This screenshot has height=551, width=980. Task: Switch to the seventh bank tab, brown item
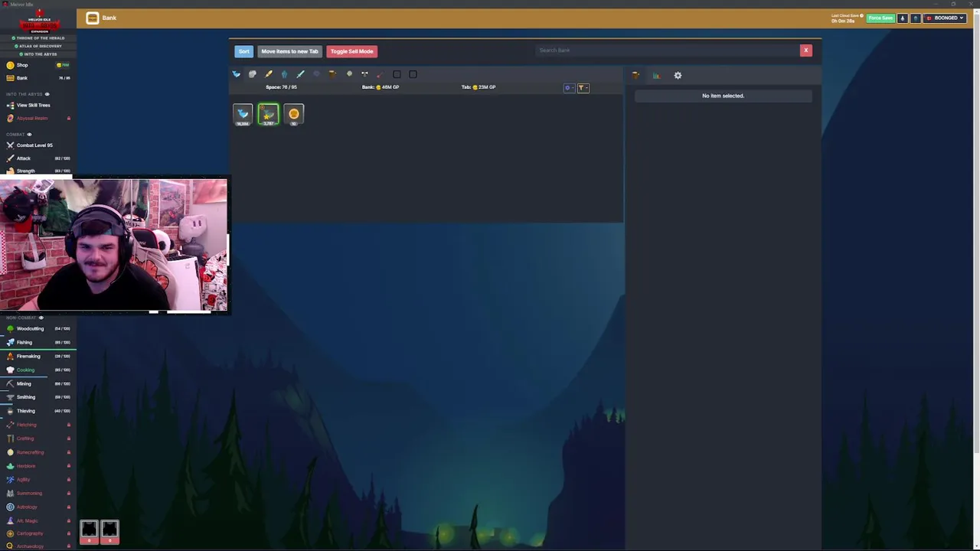pos(333,74)
